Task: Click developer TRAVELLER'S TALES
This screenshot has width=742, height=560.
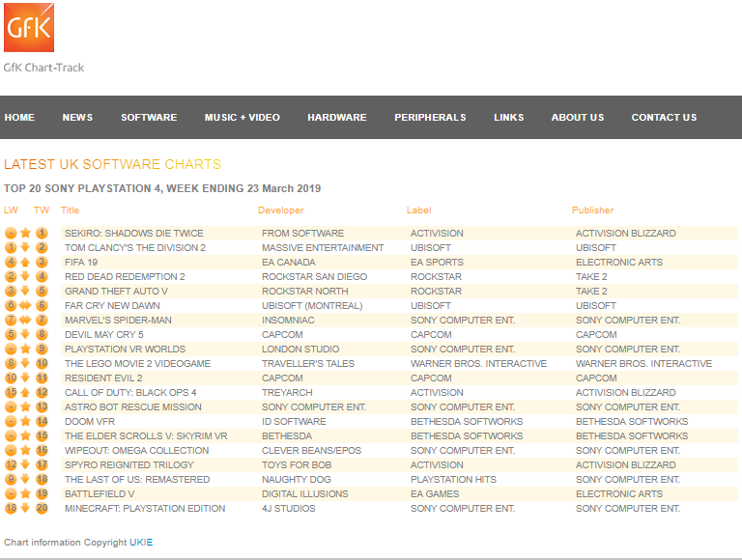Action: pyautogui.click(x=308, y=363)
